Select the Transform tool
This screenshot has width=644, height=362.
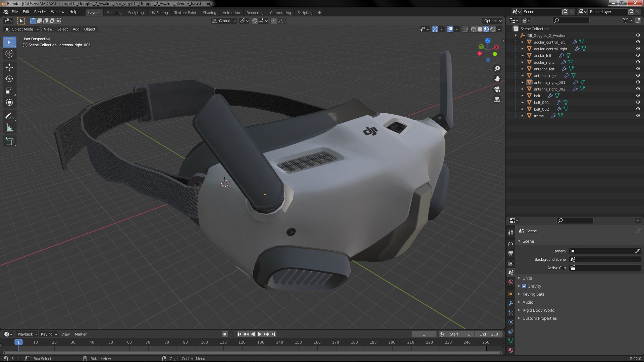click(x=9, y=102)
